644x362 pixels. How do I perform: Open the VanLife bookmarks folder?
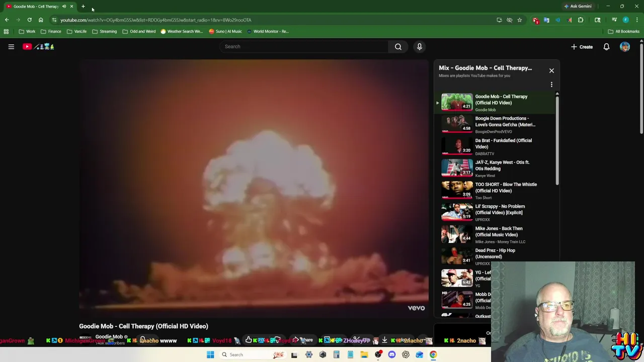76,31
